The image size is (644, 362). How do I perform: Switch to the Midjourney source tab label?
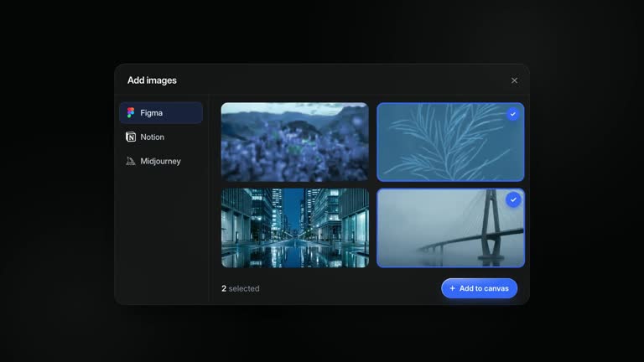tap(160, 161)
